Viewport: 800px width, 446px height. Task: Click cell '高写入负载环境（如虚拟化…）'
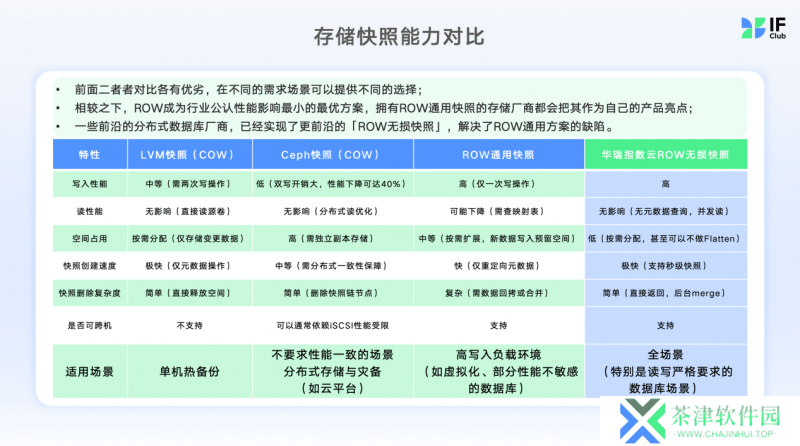pyautogui.click(x=498, y=371)
